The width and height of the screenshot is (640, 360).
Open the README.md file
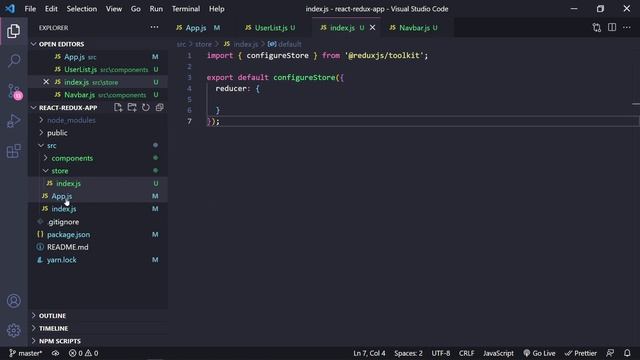tap(98, 247)
